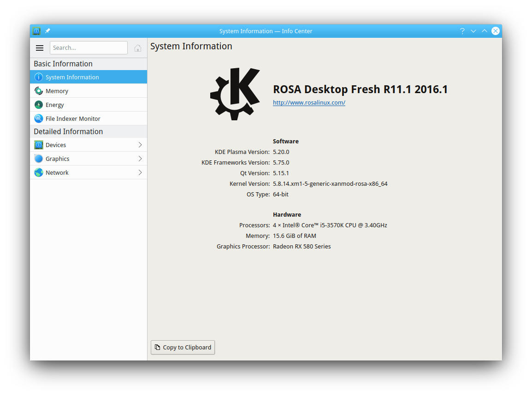This screenshot has width=532, height=396.
Task: Click the Network globe icon
Action: coord(39,172)
